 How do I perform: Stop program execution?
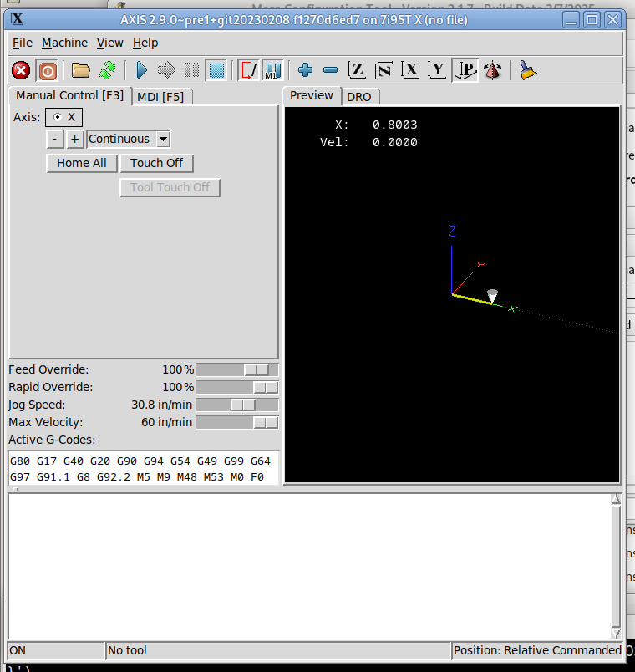coord(216,70)
